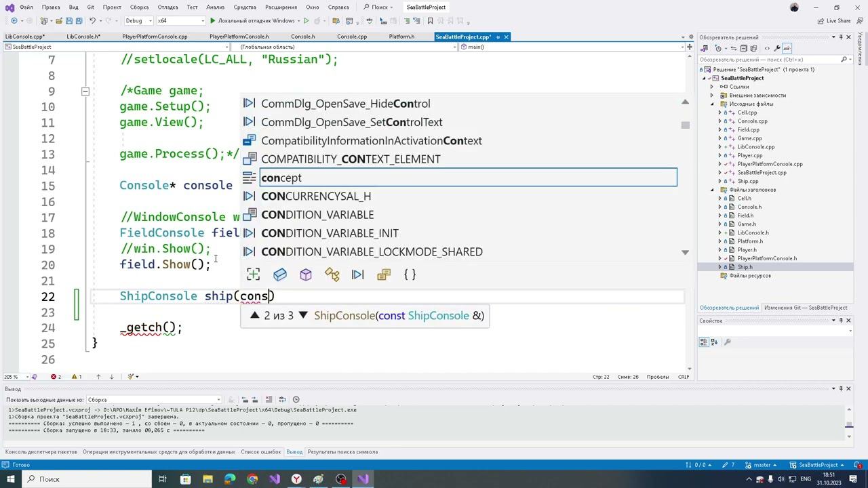Collapse all items in Solution Explorer toolbar
This screenshot has width=868, height=488.
743,48
